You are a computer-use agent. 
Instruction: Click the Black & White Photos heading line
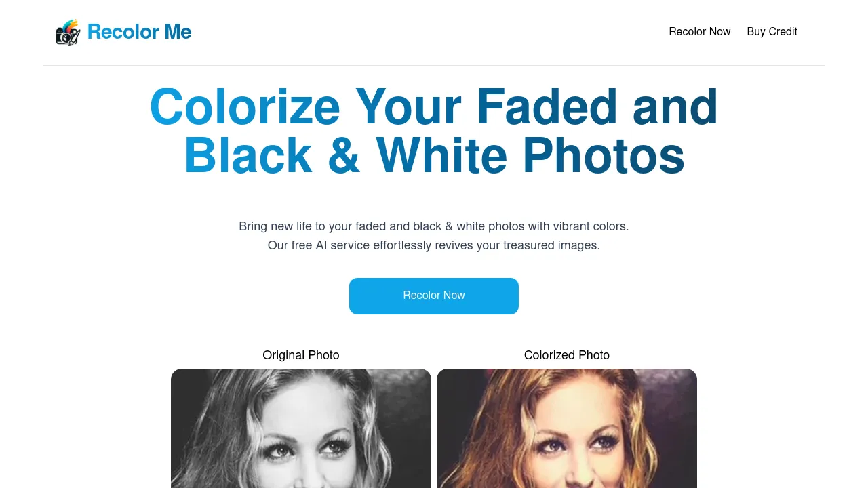click(434, 155)
